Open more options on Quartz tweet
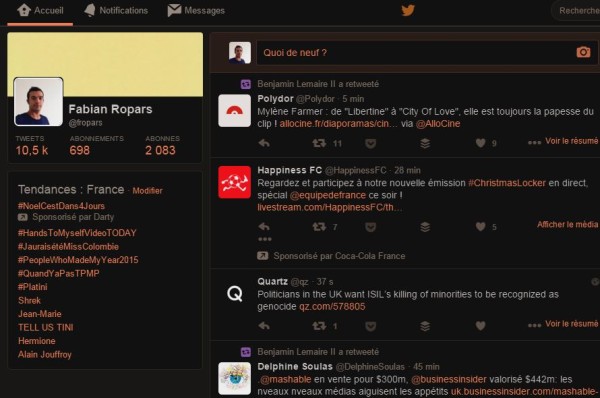 [534, 326]
